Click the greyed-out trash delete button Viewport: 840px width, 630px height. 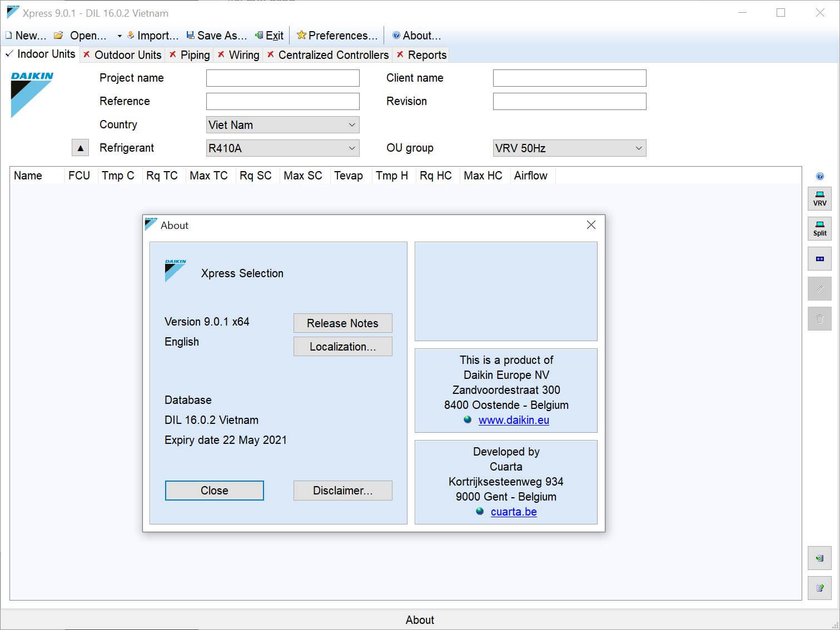pyautogui.click(x=819, y=318)
